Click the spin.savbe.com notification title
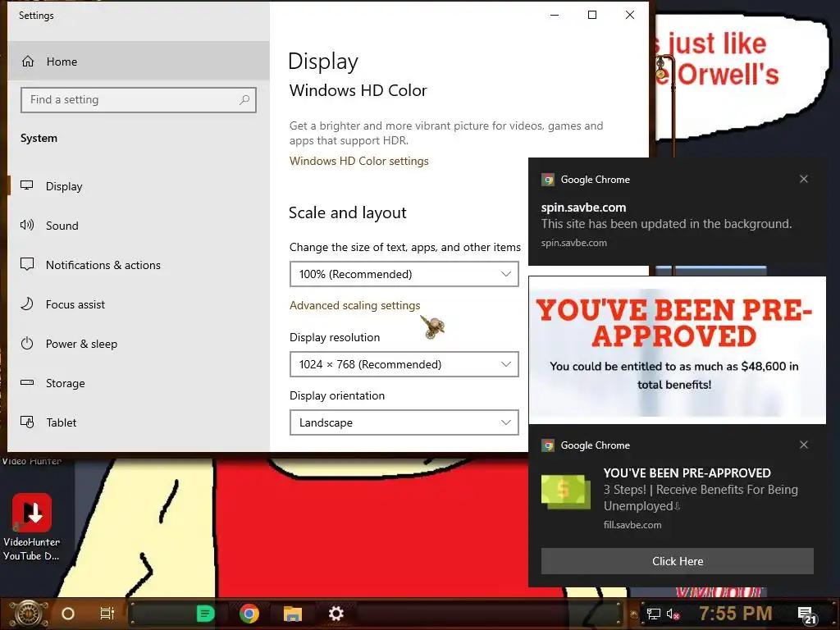This screenshot has height=630, width=840. pyautogui.click(x=583, y=208)
